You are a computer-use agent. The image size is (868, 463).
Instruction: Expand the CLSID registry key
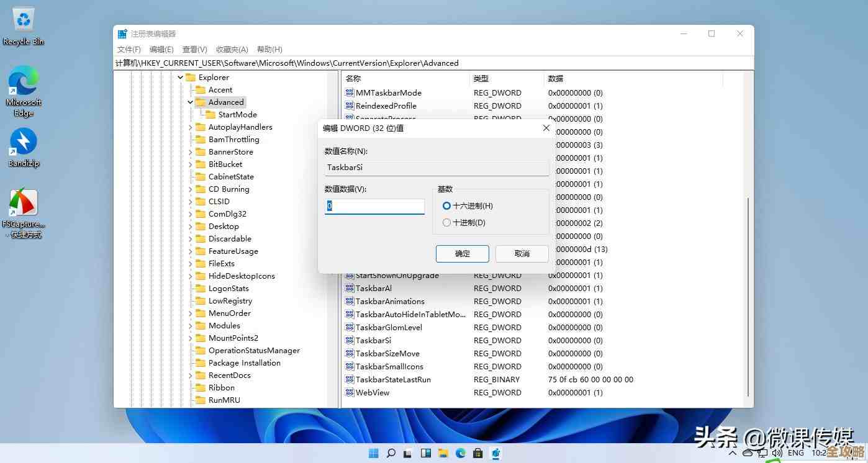pyautogui.click(x=190, y=201)
